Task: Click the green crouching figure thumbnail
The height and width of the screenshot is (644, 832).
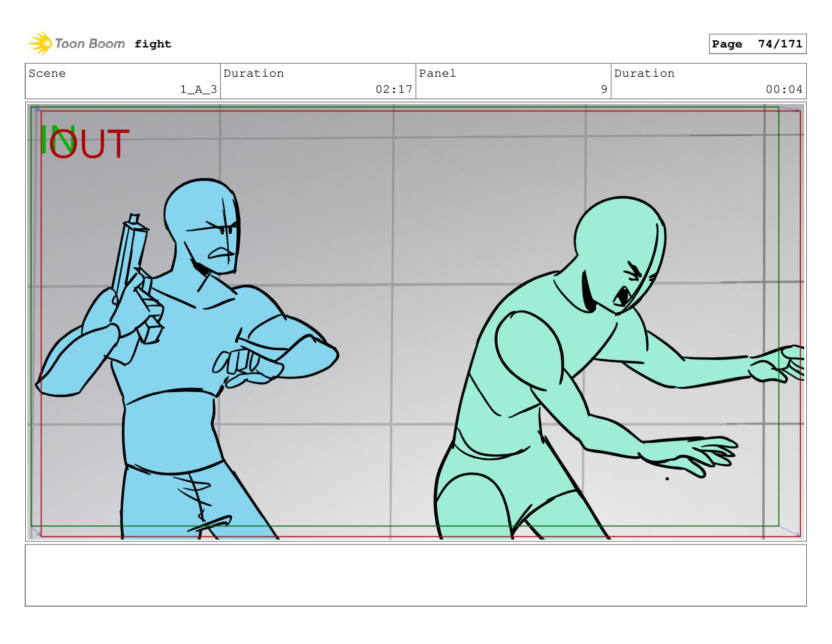Action: tap(618, 368)
